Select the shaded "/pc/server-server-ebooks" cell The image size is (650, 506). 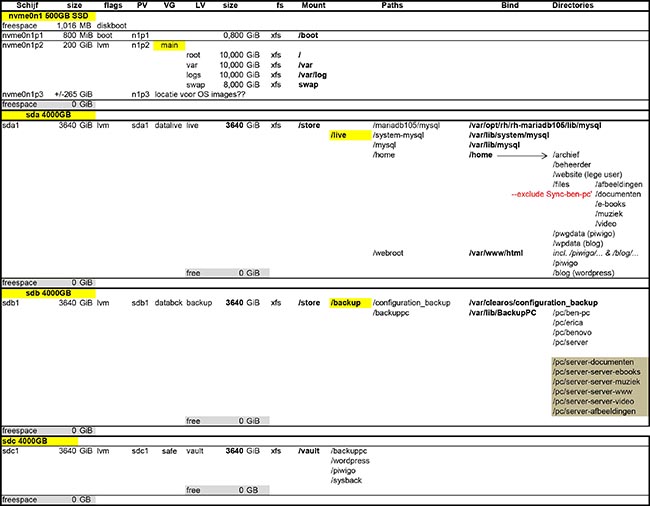pyautogui.click(x=599, y=372)
